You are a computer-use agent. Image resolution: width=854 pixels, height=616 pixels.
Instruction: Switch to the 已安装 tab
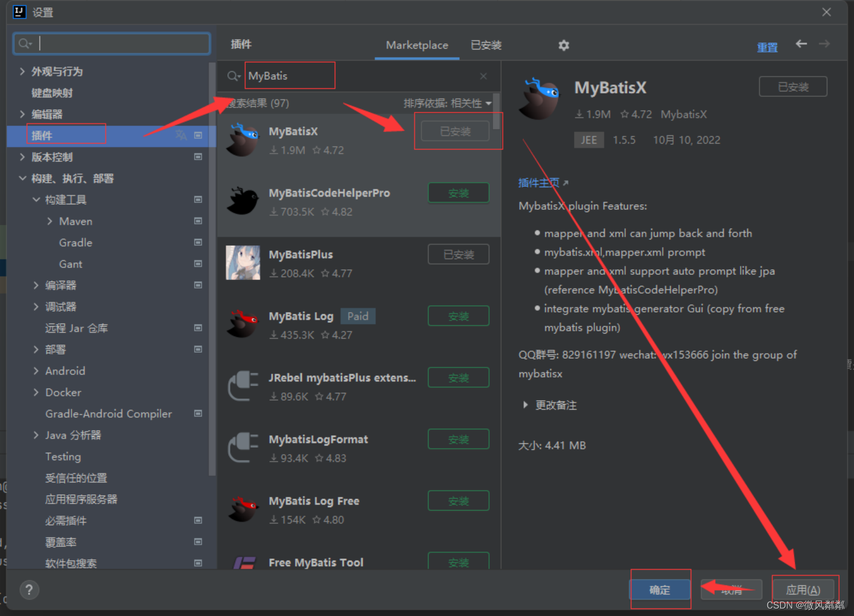click(486, 45)
